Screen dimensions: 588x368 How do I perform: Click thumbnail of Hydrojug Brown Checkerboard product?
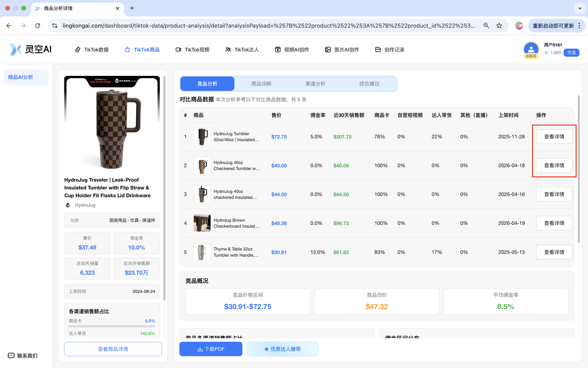tap(202, 223)
